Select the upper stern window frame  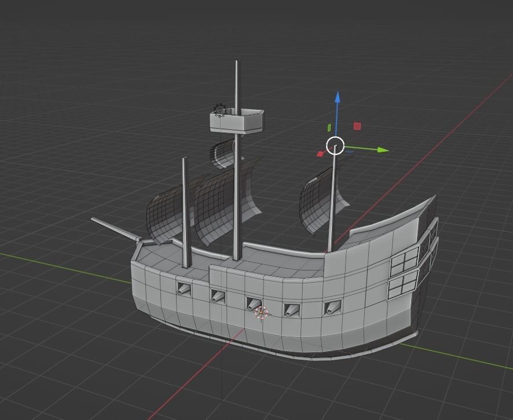click(x=404, y=261)
